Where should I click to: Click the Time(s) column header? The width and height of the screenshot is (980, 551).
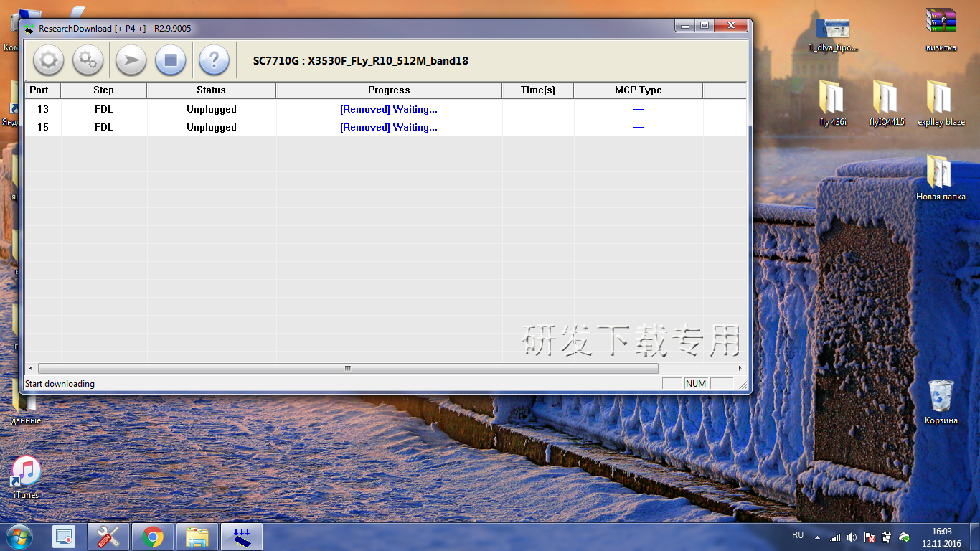click(538, 90)
